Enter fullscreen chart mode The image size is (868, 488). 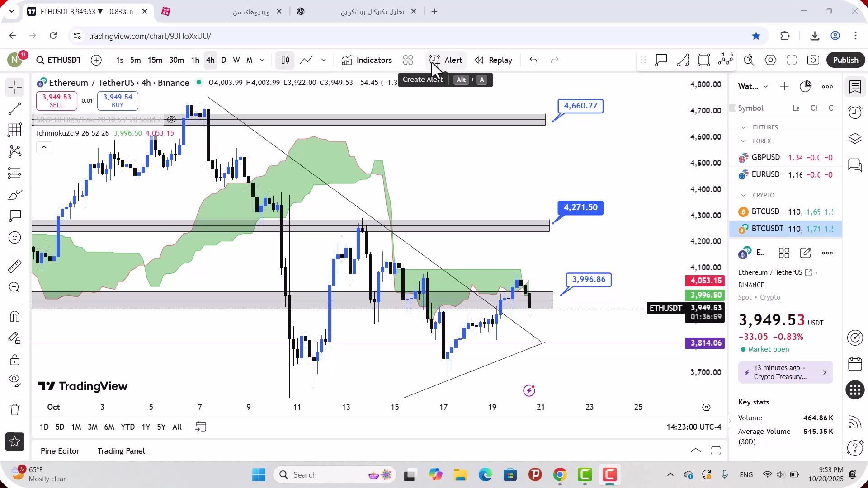click(x=792, y=60)
